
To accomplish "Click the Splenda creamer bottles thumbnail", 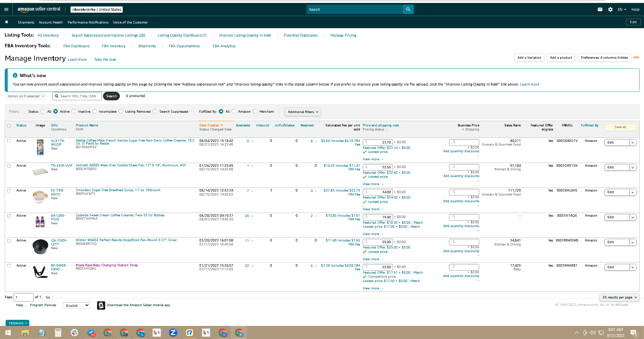I will click(40, 222).
